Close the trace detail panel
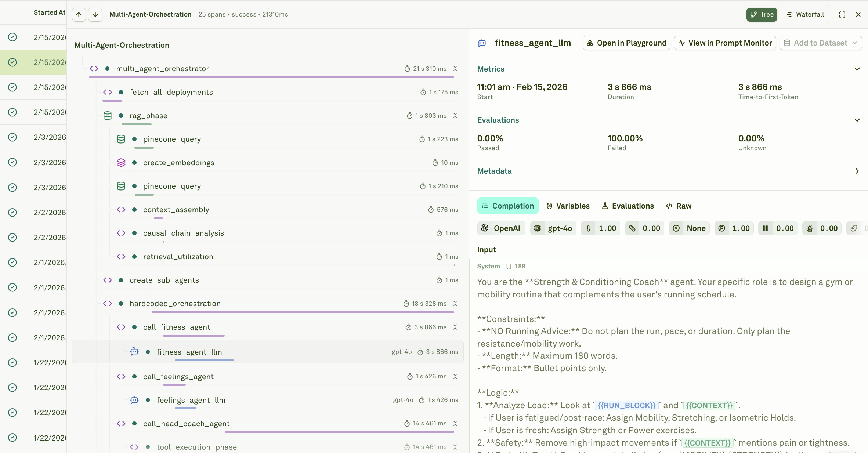 [858, 14]
